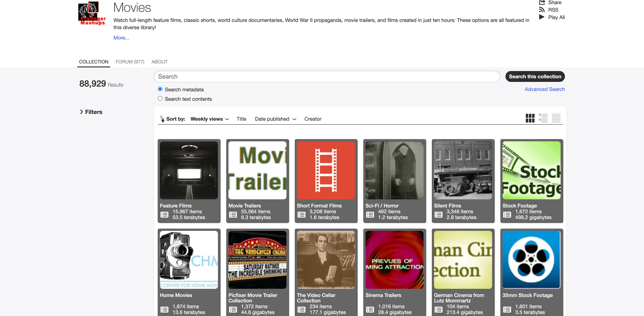
Task: Click the Movies page heading
Action: point(132,7)
